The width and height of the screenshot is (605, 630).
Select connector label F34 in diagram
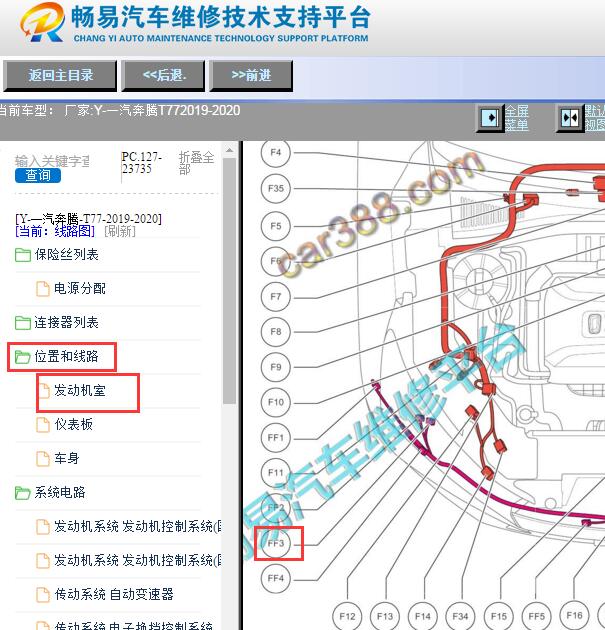tap(460, 616)
